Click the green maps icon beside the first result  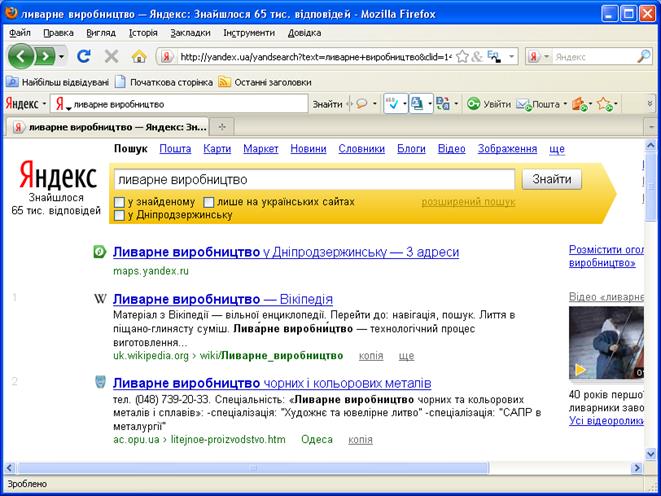(99, 252)
